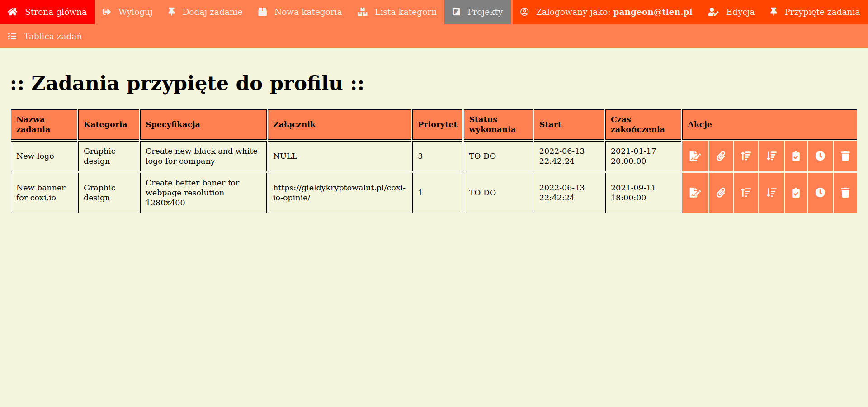
Task: Mark New banner task as done
Action: 796,193
